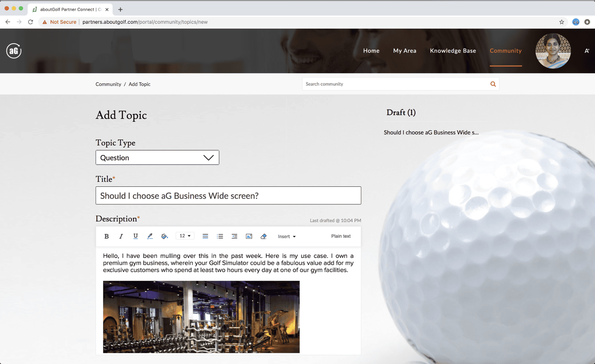The width and height of the screenshot is (595, 364).
Task: Open the background fill color tool
Action: (x=164, y=236)
